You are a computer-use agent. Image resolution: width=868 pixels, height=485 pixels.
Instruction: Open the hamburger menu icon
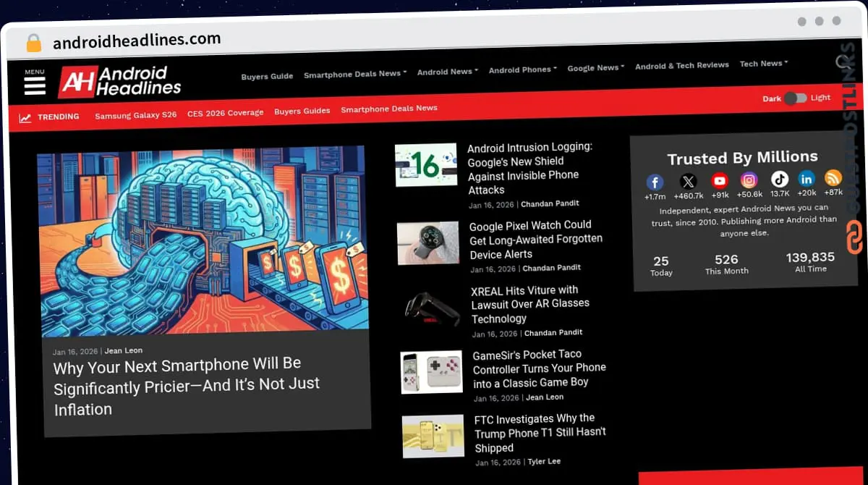pos(34,85)
